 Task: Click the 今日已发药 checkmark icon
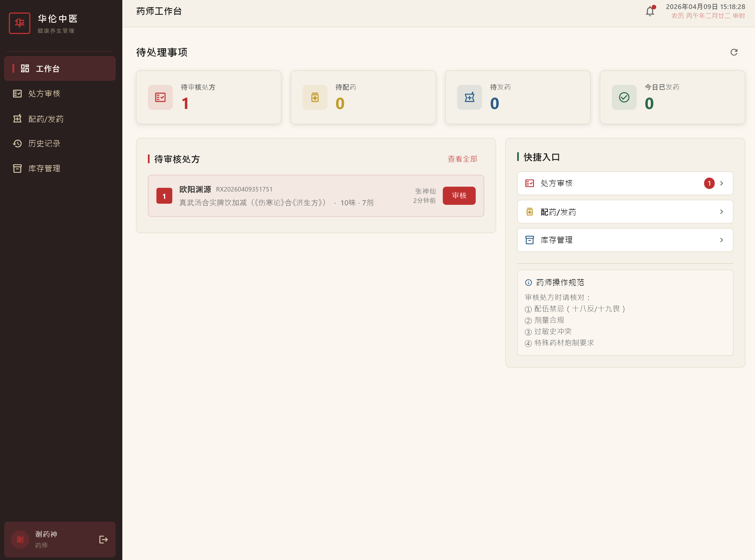click(x=624, y=97)
